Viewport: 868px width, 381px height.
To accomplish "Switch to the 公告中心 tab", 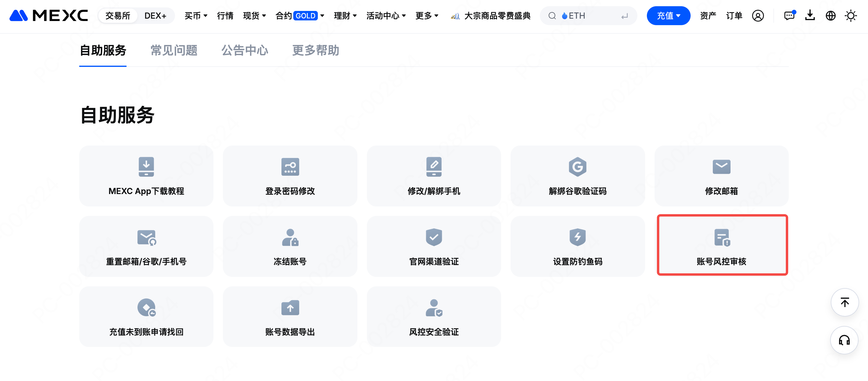I will [244, 51].
